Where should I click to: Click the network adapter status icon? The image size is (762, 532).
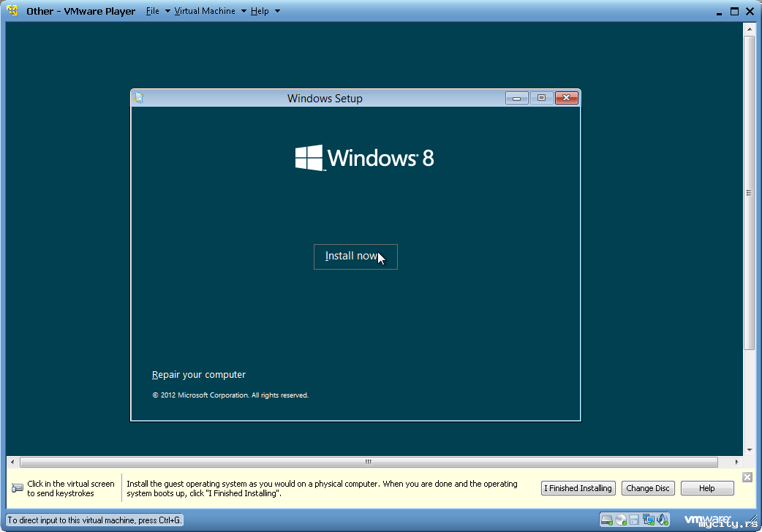click(648, 520)
